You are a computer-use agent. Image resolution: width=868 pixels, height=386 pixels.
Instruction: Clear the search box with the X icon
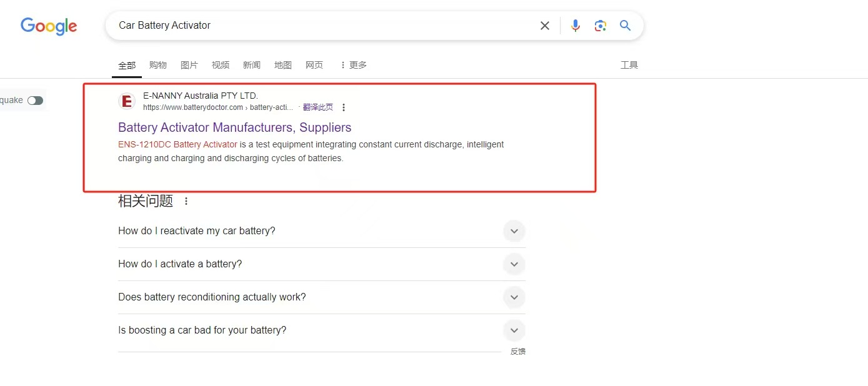click(x=545, y=26)
